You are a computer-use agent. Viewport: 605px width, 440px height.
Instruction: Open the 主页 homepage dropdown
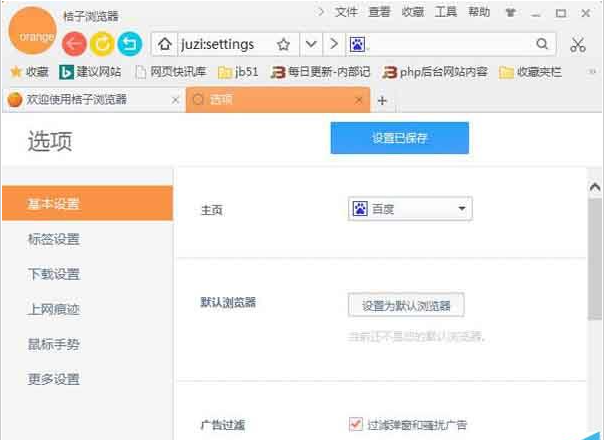coord(410,209)
